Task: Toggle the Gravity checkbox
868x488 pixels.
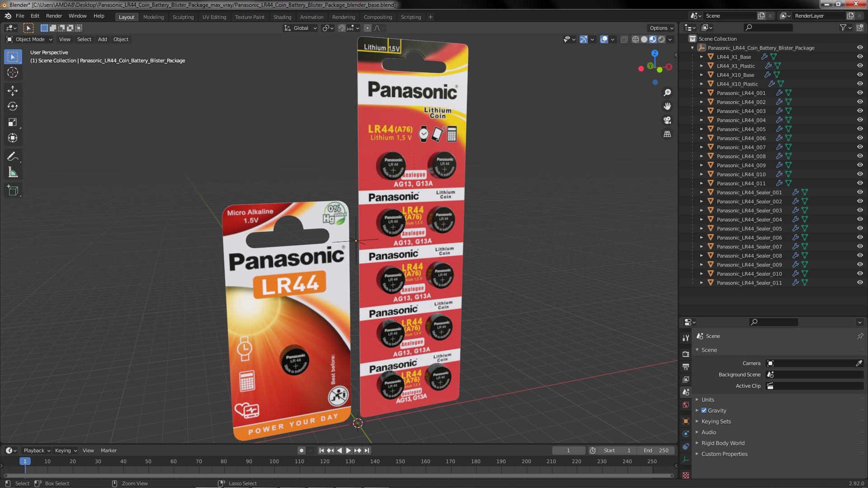Action: click(704, 410)
